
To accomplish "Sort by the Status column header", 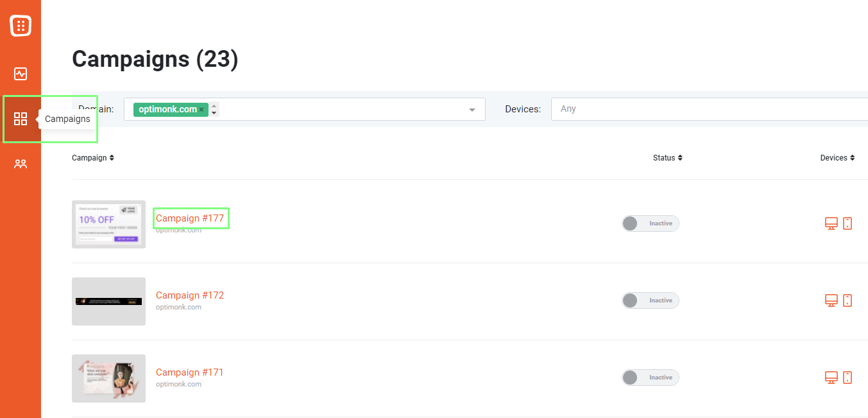I will tap(668, 158).
